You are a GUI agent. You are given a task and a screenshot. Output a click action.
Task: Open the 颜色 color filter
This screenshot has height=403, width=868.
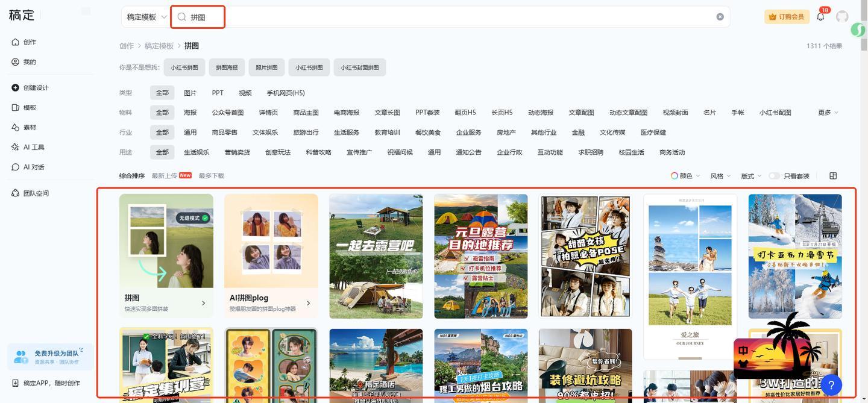click(685, 176)
